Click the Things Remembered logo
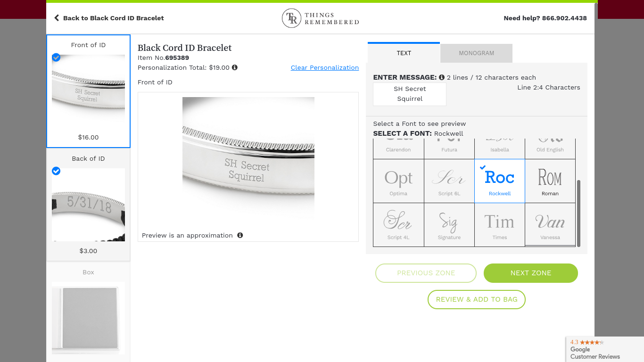Viewport: 644px width, 362px height. coord(321,18)
